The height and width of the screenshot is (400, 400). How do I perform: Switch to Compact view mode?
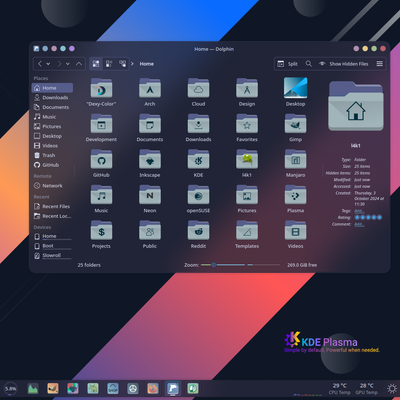109,64
